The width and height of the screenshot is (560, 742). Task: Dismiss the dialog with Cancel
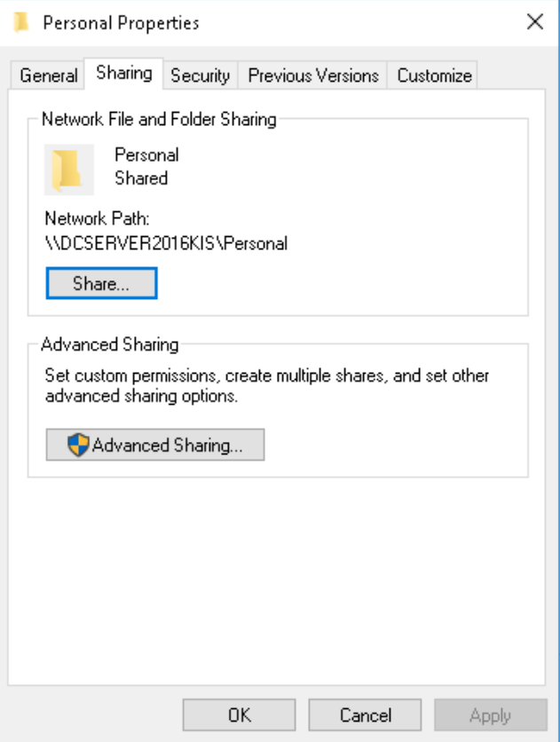click(x=365, y=714)
